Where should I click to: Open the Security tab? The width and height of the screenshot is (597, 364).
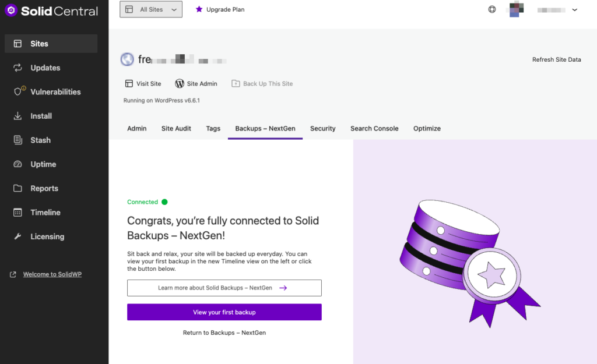(322, 128)
